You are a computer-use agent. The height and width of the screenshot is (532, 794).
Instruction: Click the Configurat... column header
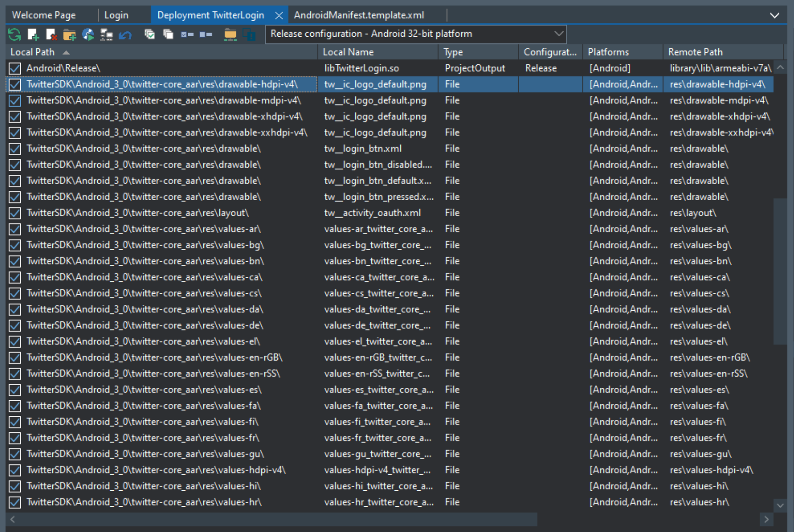pyautogui.click(x=550, y=52)
